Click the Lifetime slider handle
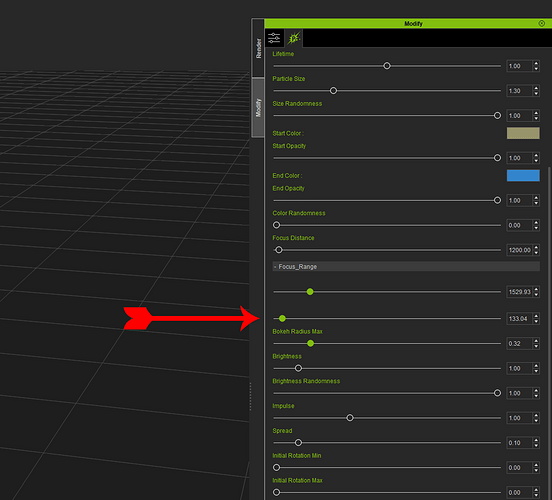This screenshot has height=500, width=552. (387, 66)
